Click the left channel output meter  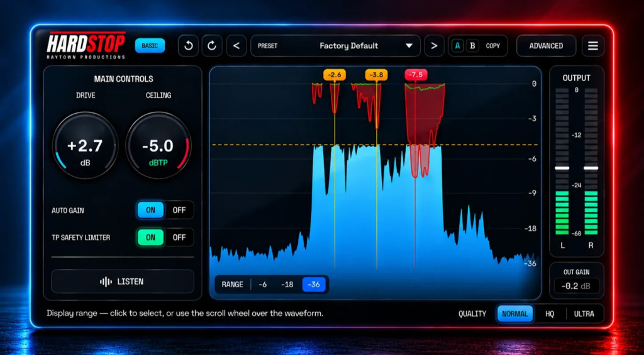click(562, 161)
